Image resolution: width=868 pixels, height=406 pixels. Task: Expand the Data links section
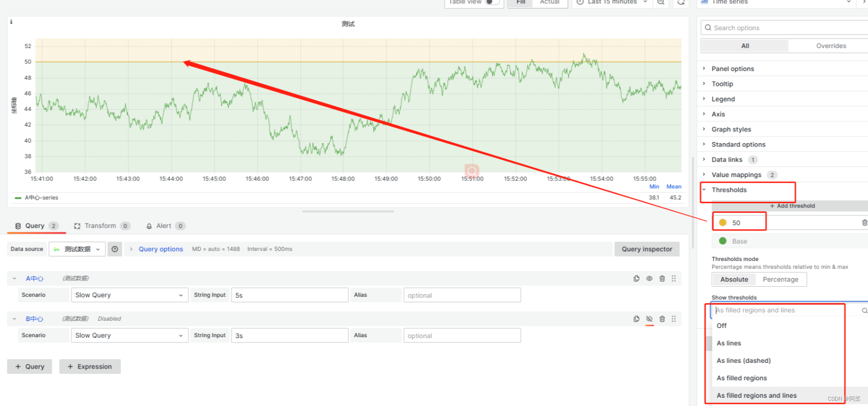click(726, 160)
